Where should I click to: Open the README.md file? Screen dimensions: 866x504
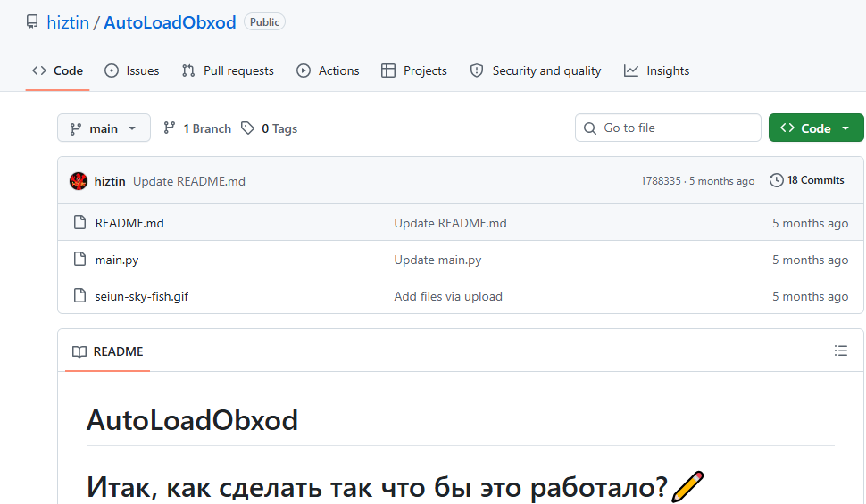pos(129,223)
